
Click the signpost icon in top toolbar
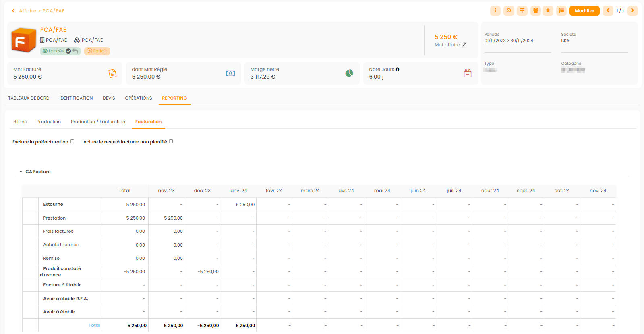pos(522,11)
